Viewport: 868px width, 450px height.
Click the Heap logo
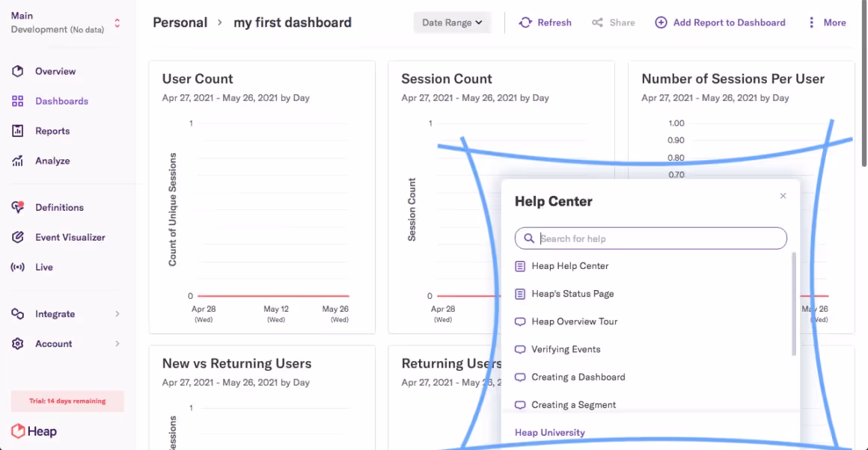pyautogui.click(x=34, y=431)
